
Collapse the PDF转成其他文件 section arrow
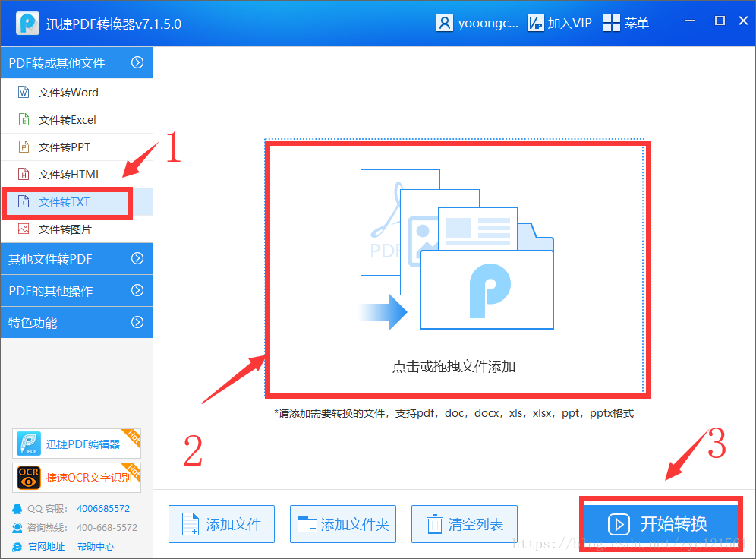[x=137, y=62]
